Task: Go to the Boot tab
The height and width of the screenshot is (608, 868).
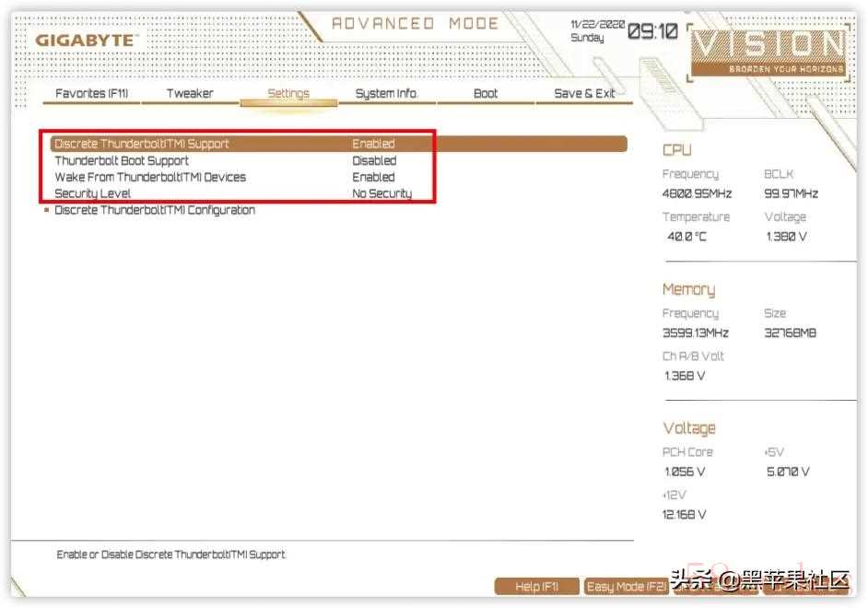Action: pos(486,93)
